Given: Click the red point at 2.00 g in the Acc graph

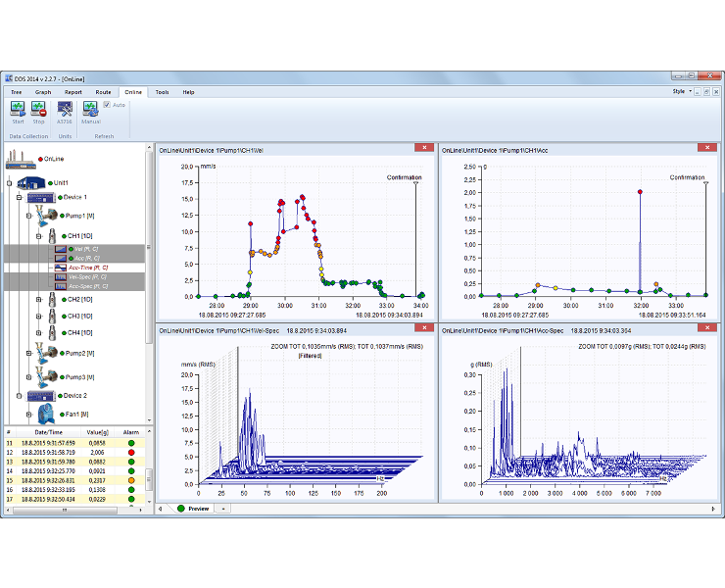Looking at the screenshot, I should (640, 191).
